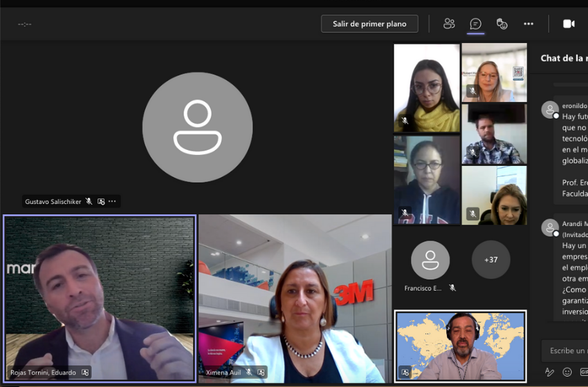This screenshot has height=387, width=588.
Task: Select the hoodie woman's video thumbnail
Action: tap(427, 180)
